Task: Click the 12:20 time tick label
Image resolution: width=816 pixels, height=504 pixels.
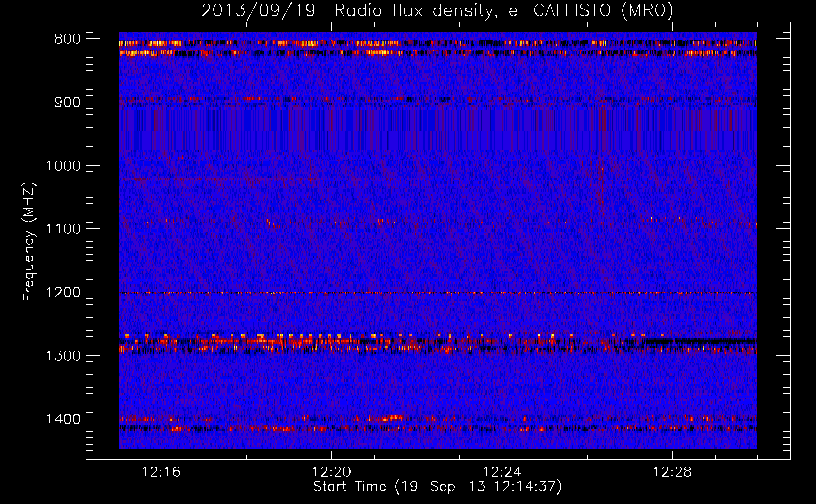Action: (x=332, y=472)
